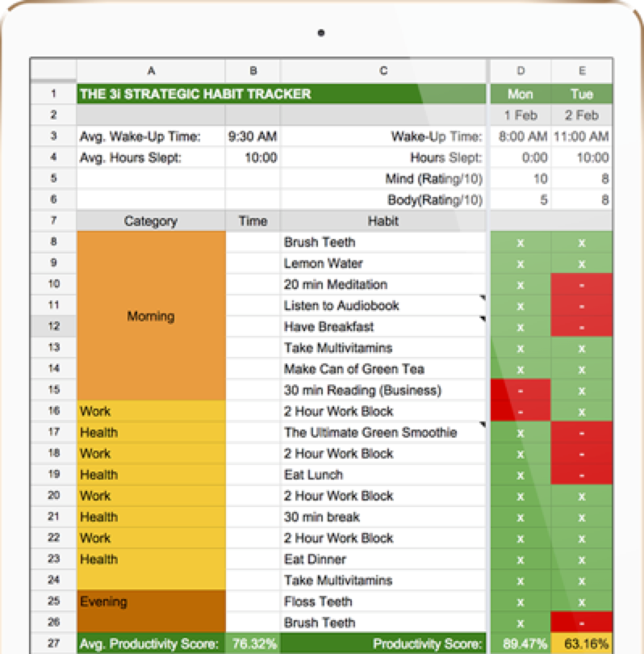Click 'Avg. Productivity Score:' label cell
The width and height of the screenshot is (644, 654).
151,644
